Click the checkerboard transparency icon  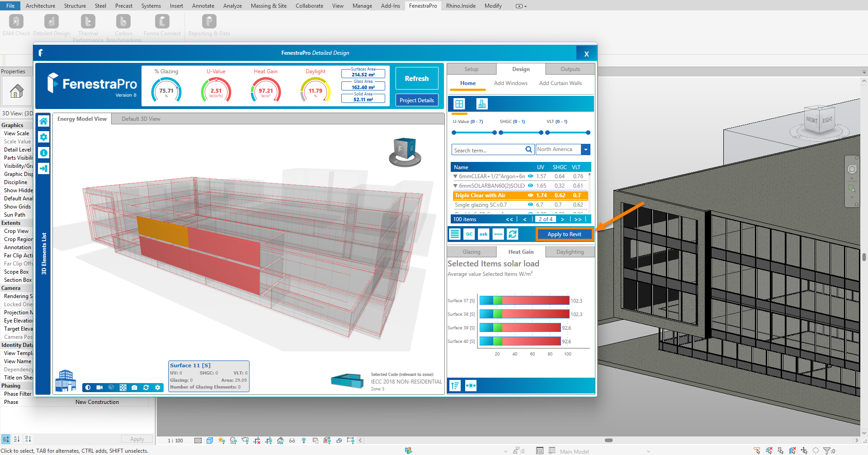point(123,388)
